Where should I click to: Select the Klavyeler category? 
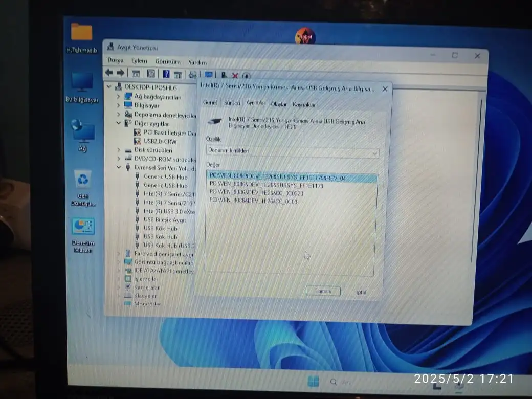pyautogui.click(x=145, y=296)
